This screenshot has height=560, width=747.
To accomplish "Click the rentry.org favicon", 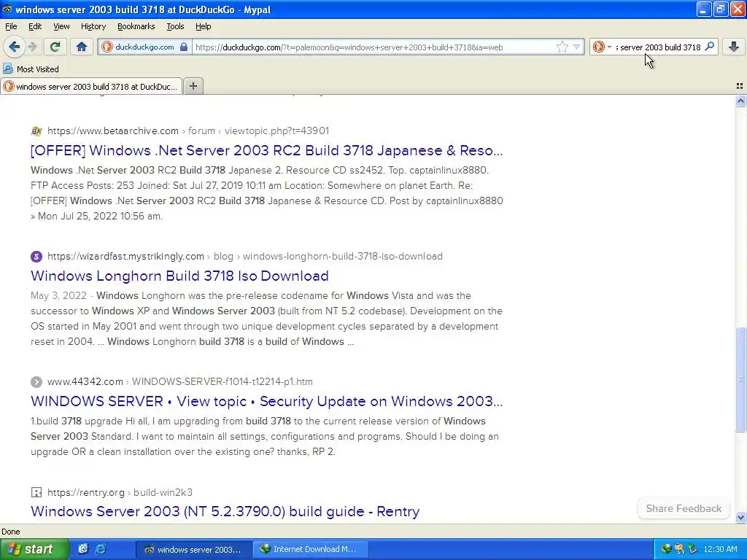I will pyautogui.click(x=36, y=492).
